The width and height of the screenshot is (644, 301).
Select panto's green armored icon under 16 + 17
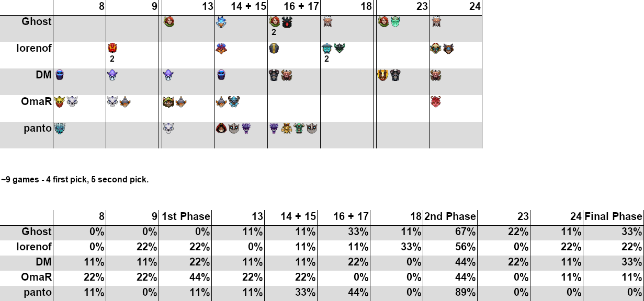click(299, 128)
